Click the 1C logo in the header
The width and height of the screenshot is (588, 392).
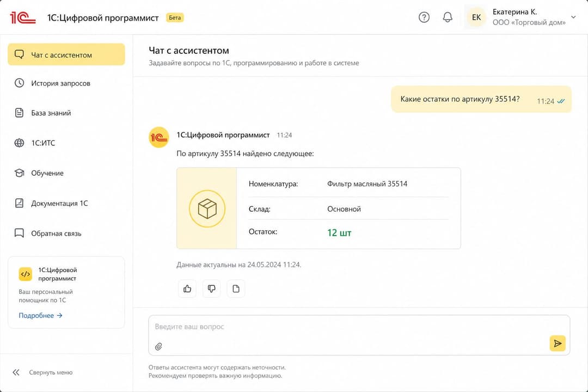(x=22, y=17)
